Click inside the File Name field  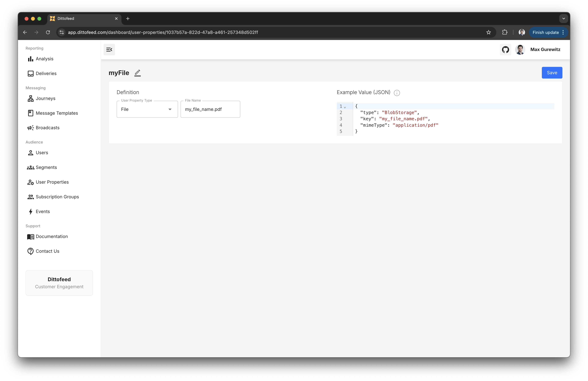(210, 109)
